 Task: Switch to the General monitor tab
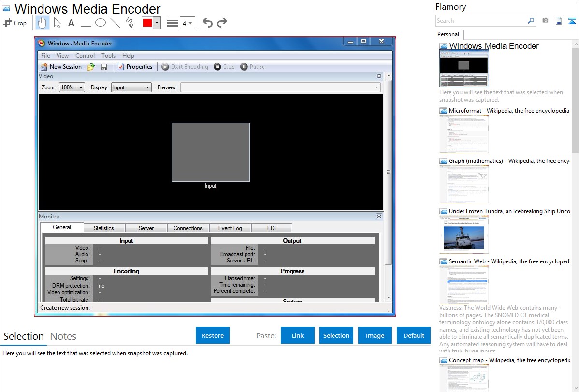click(x=62, y=227)
